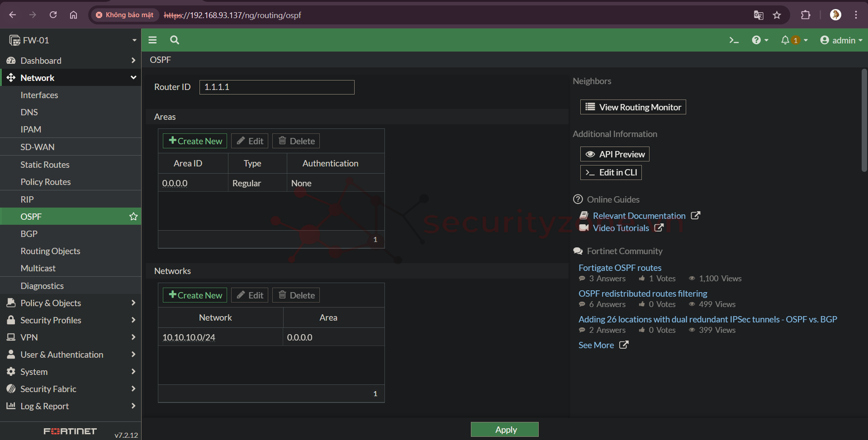
Task: Click the search magnifier icon in header
Action: point(175,40)
